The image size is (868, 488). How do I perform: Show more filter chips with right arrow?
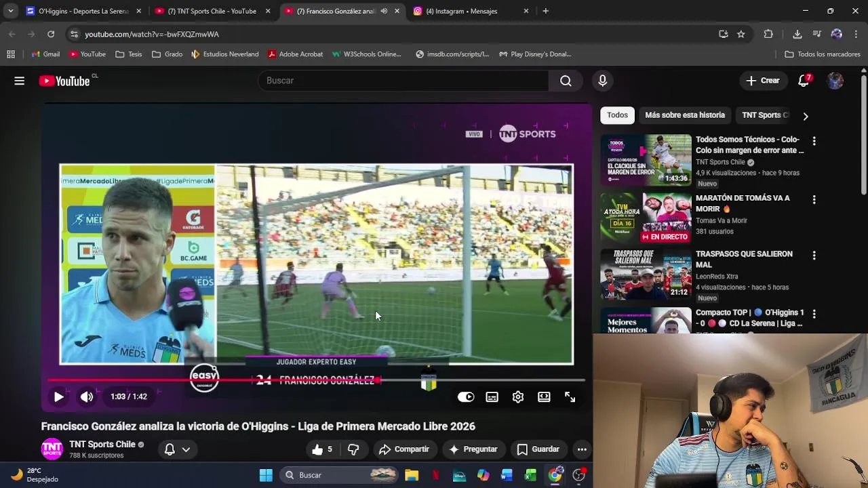[806, 116]
